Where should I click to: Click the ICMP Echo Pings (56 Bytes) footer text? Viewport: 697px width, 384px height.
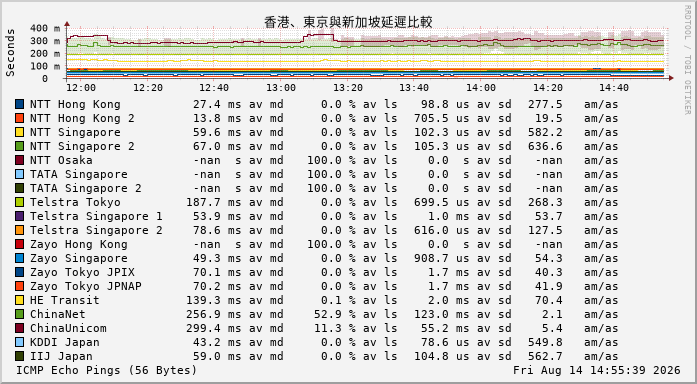point(106,370)
